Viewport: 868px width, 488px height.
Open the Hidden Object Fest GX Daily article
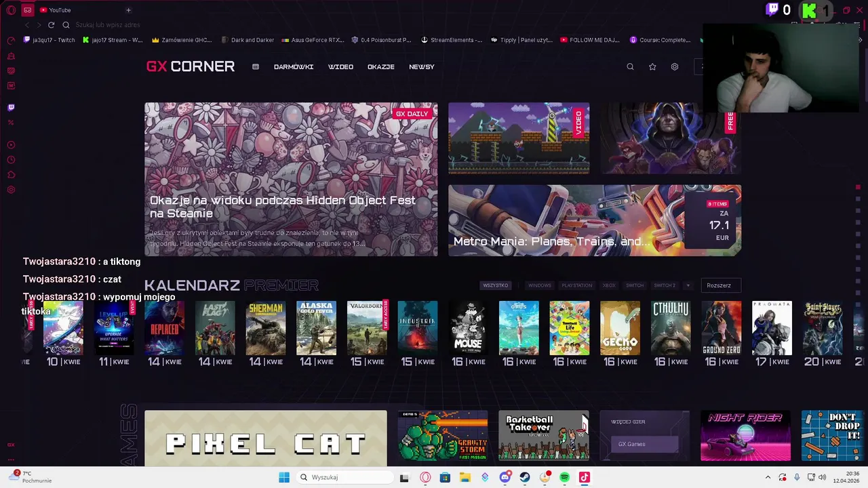tap(291, 180)
